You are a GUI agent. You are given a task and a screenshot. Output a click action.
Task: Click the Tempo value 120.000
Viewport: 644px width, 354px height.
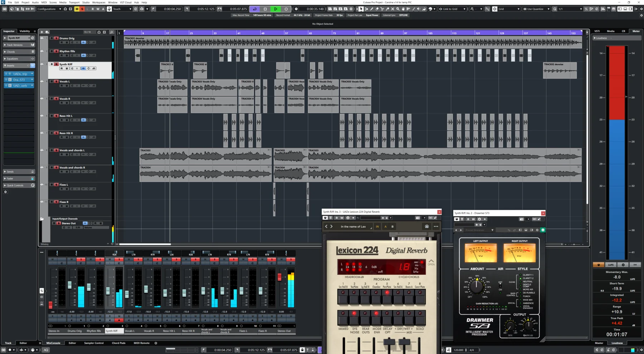[x=458, y=350]
